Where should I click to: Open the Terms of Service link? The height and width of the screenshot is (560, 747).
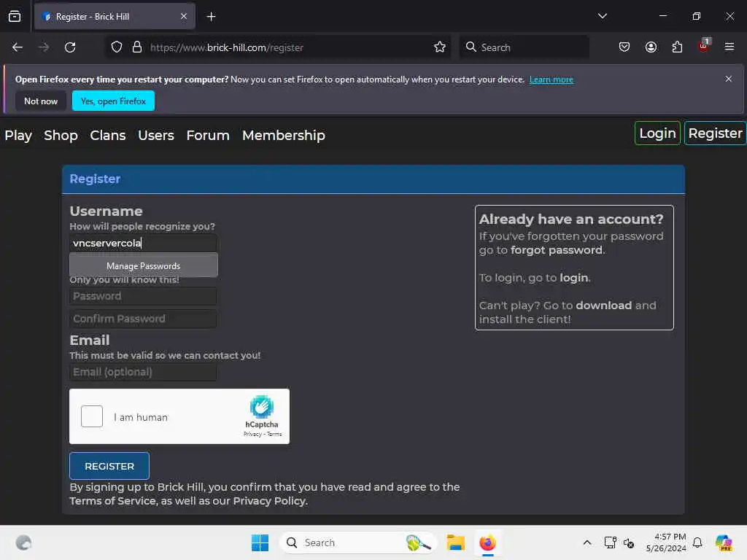[x=112, y=501]
